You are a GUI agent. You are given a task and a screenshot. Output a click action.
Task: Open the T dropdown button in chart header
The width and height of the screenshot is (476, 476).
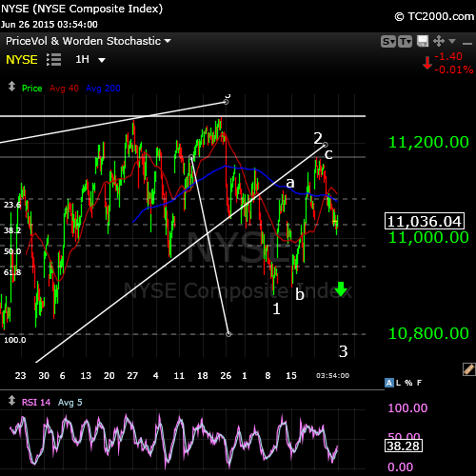point(405,41)
